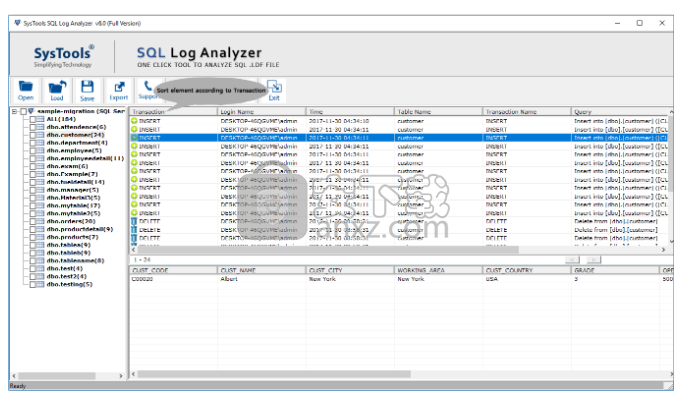691x403 pixels.
Task: Sort by Login Name column header
Action: coord(262,112)
